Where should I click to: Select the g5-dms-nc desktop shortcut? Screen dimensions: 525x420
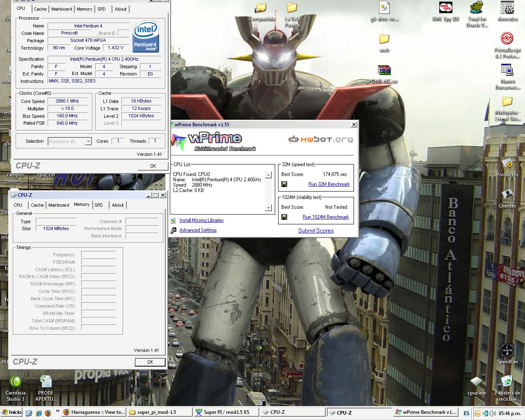click(x=384, y=11)
